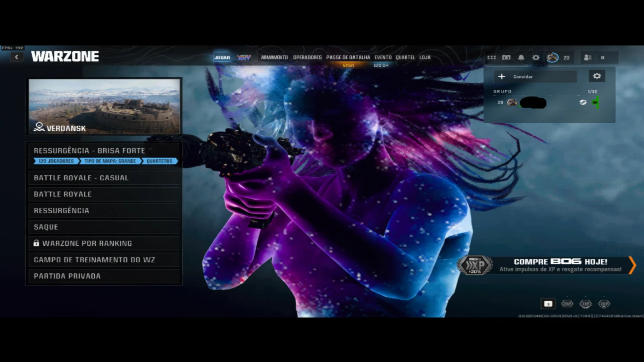644x362 pixels.
Task: Click the green crown party leader icon
Action: pos(595,102)
